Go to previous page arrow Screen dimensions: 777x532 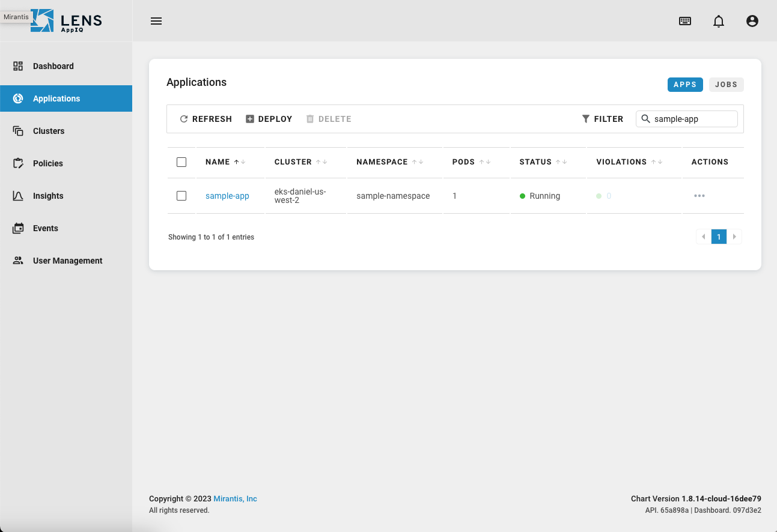704,237
